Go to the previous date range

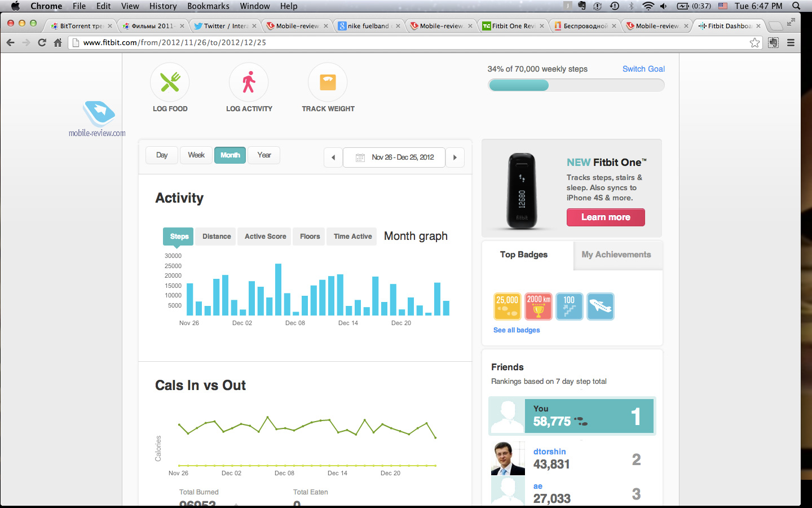coord(333,157)
